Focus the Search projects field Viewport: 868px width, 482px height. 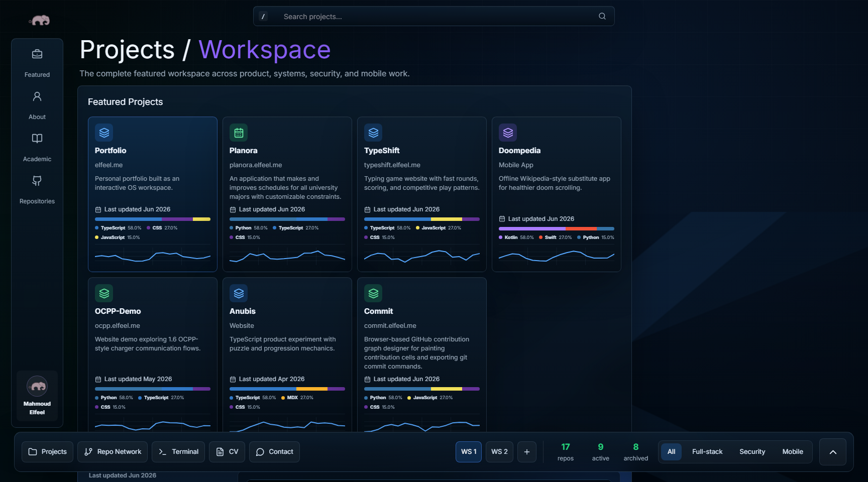click(x=434, y=16)
